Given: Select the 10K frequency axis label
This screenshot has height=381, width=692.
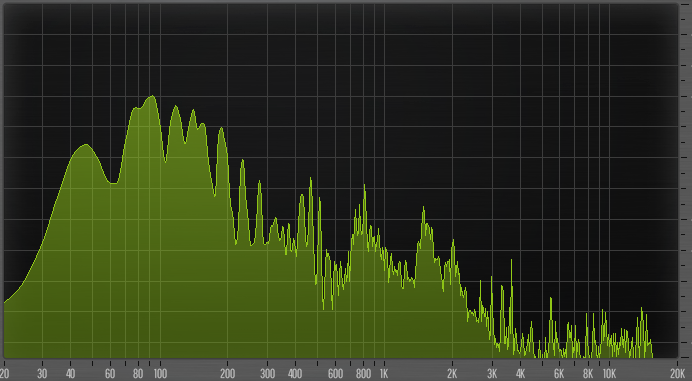Looking at the screenshot, I should (x=609, y=374).
